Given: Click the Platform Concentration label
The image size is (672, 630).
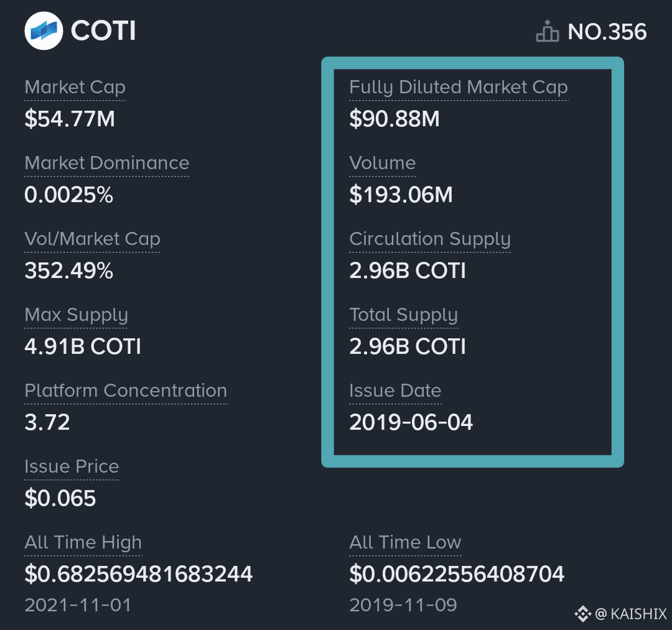Looking at the screenshot, I should pos(126,391).
